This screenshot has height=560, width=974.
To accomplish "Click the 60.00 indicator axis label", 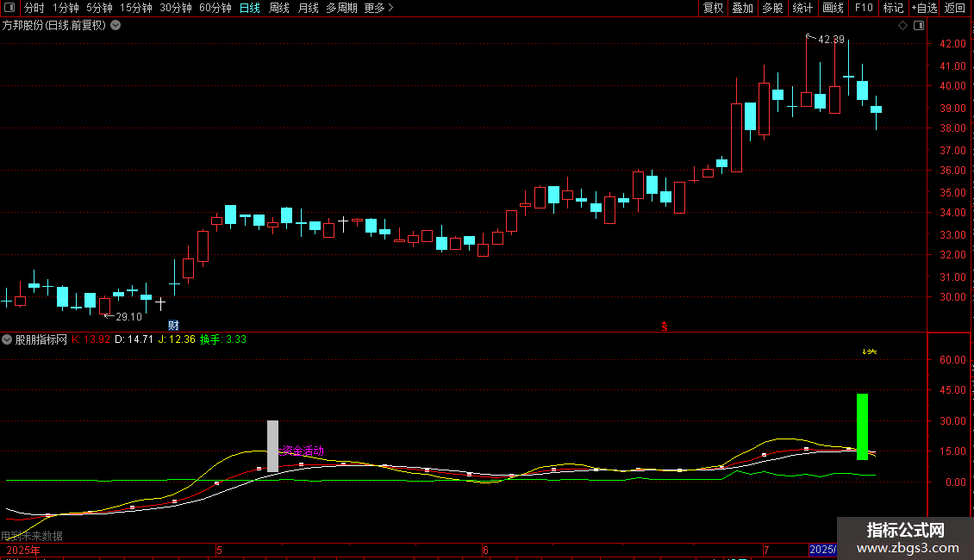I will pyautogui.click(x=952, y=359).
